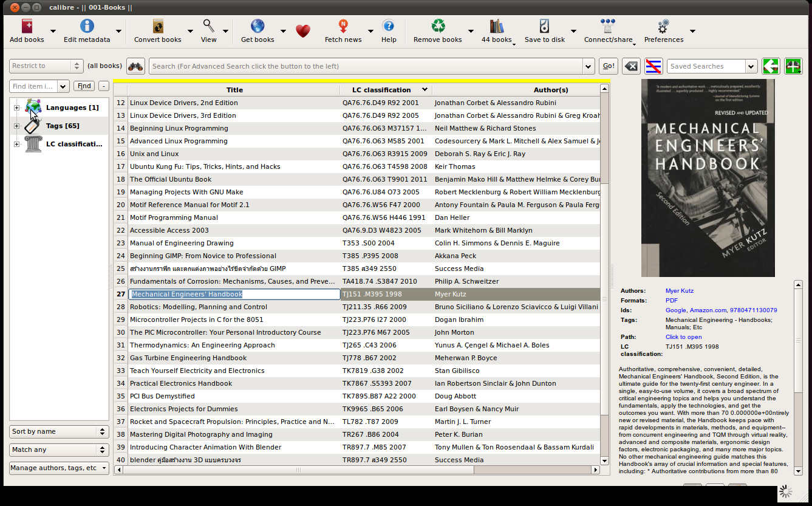Select PCI Bus Demystified title
812x506 pixels.
click(x=162, y=396)
